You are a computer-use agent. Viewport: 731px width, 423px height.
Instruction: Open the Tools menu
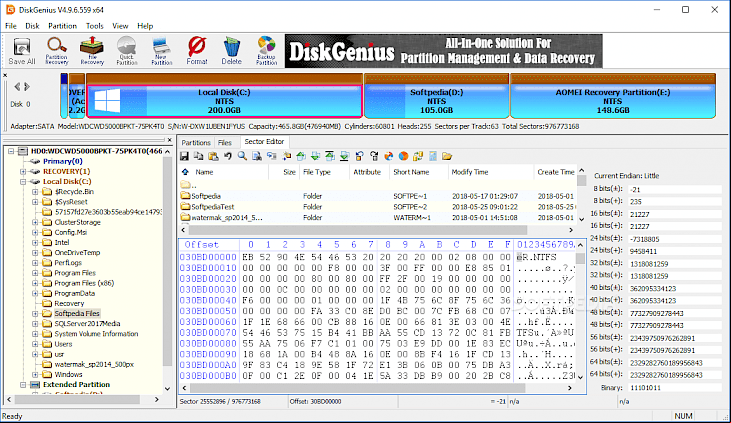point(95,26)
